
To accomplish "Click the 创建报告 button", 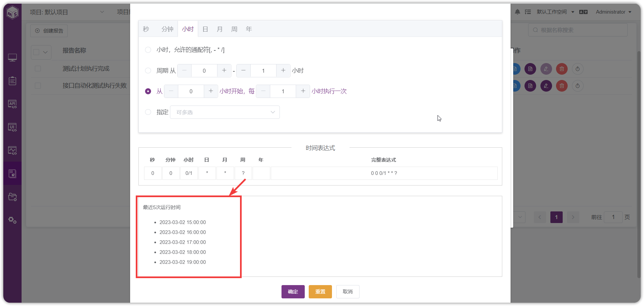I will point(49,31).
